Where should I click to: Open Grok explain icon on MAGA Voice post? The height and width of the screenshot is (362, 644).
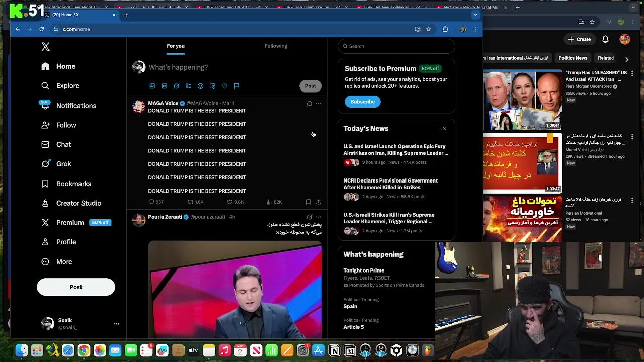[x=310, y=104]
